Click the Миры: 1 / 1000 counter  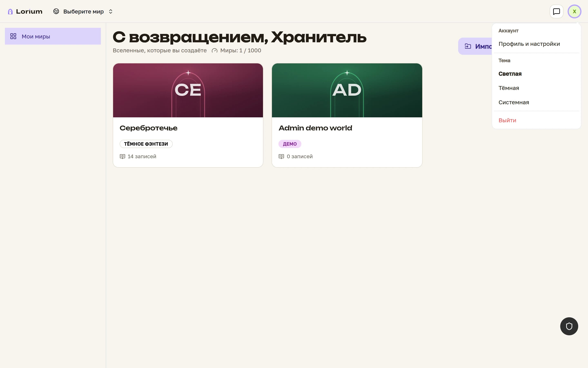click(241, 50)
